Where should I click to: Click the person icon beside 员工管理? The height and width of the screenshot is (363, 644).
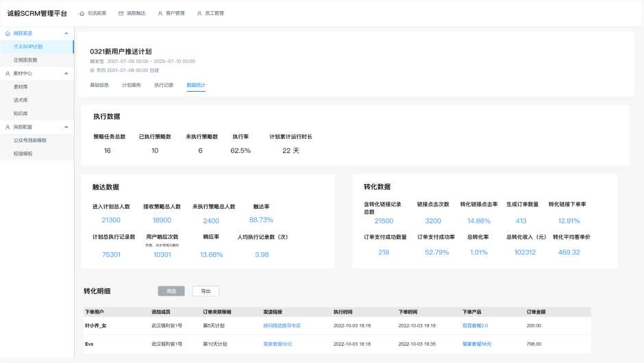pos(199,13)
